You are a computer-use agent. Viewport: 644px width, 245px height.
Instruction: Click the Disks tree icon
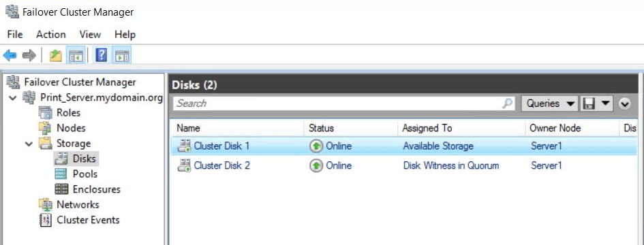(61, 159)
